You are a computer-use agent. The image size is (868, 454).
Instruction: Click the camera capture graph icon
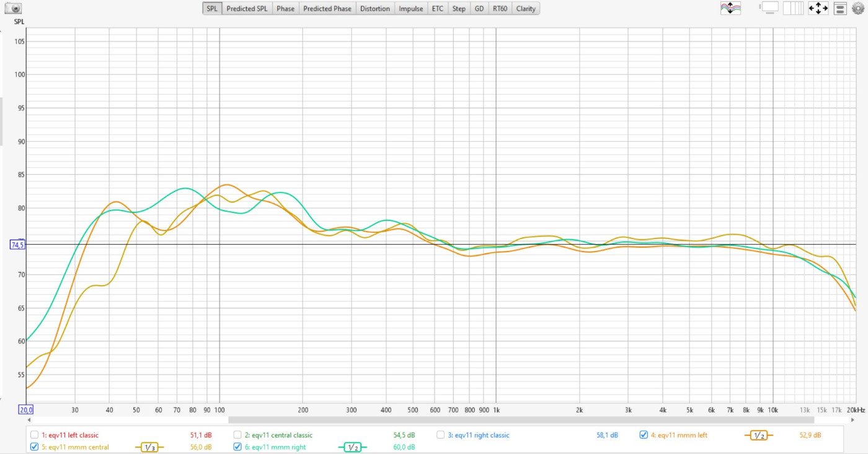click(x=13, y=9)
